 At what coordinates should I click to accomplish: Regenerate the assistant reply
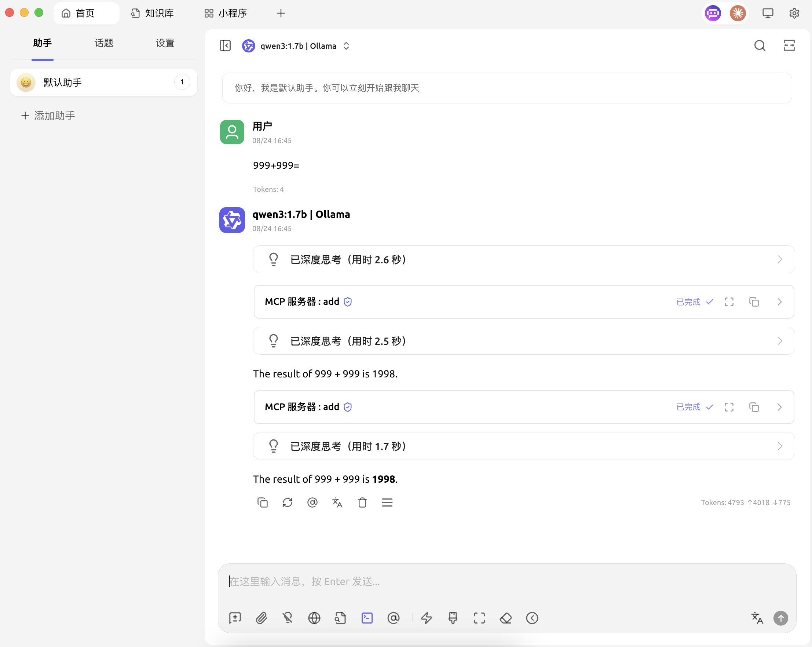pos(288,502)
